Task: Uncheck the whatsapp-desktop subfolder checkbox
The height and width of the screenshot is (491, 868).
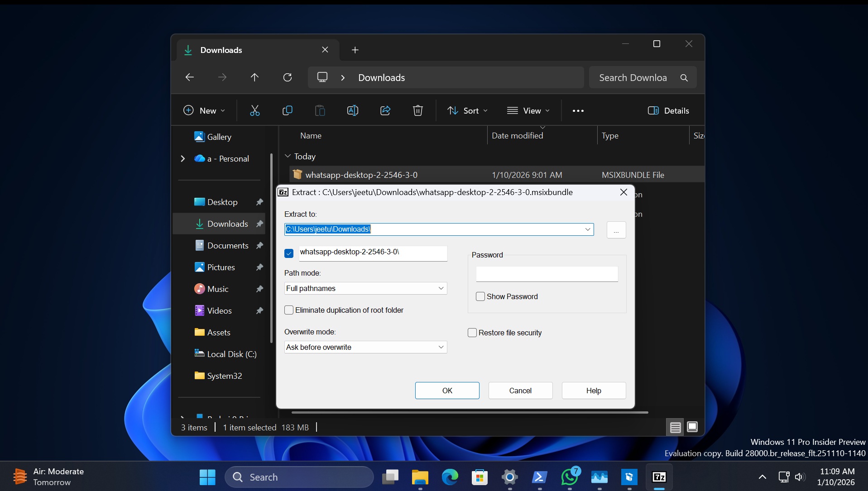Action: click(289, 253)
